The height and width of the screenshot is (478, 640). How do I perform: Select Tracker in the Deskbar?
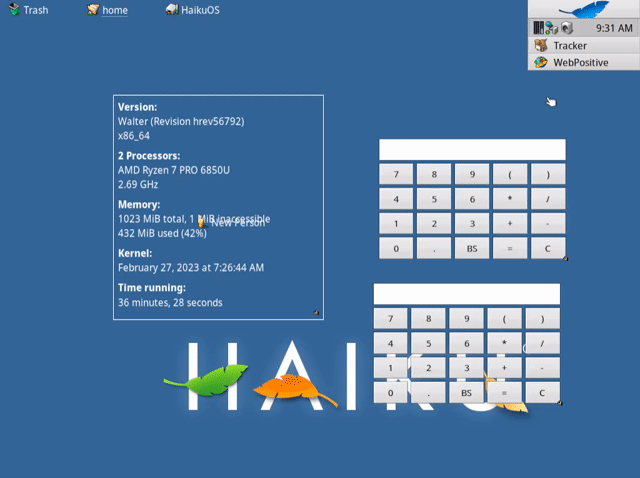click(x=584, y=45)
